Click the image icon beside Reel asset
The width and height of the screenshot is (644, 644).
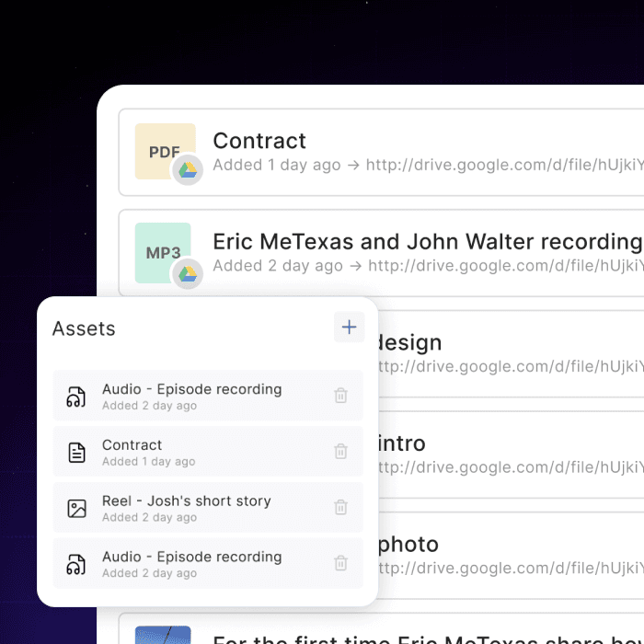click(76, 509)
